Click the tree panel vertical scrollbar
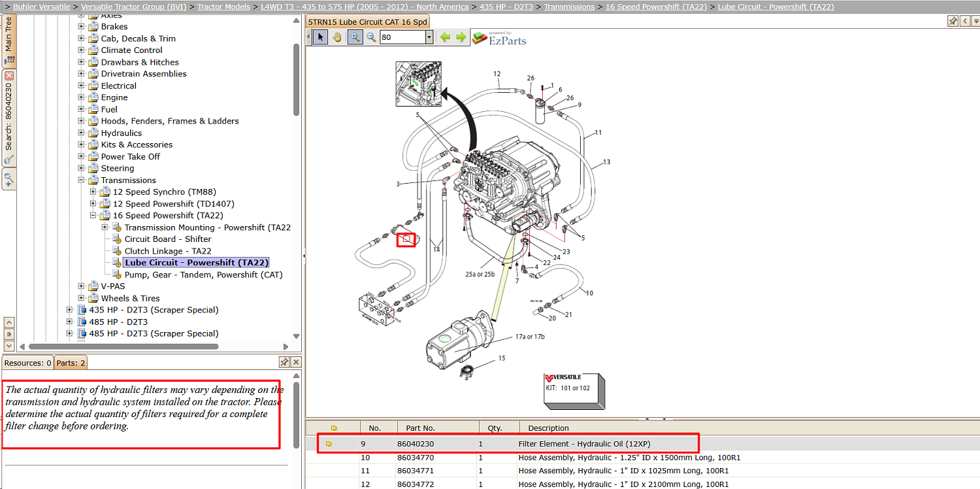Screen dimensions: 980x489 pos(297,78)
